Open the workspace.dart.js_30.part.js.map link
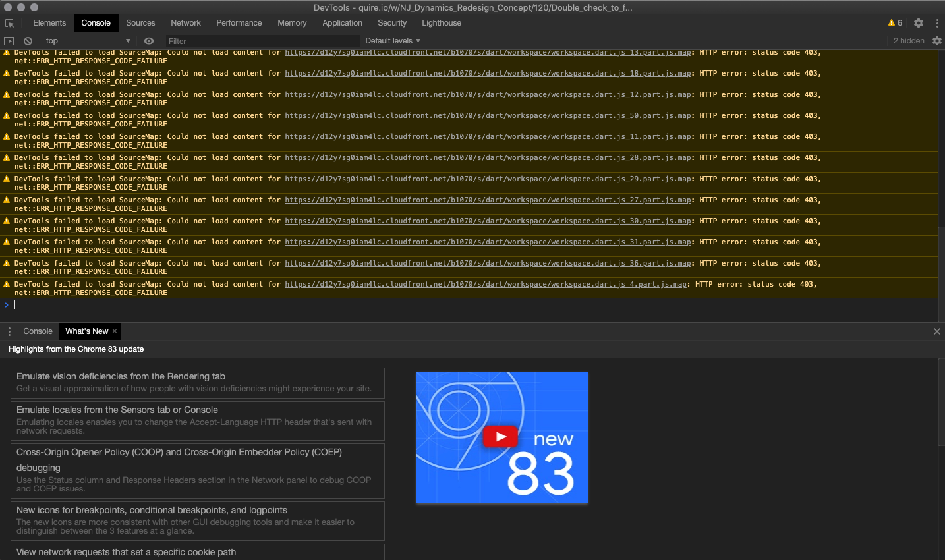Screen dimensions: 945x560 [488, 221]
